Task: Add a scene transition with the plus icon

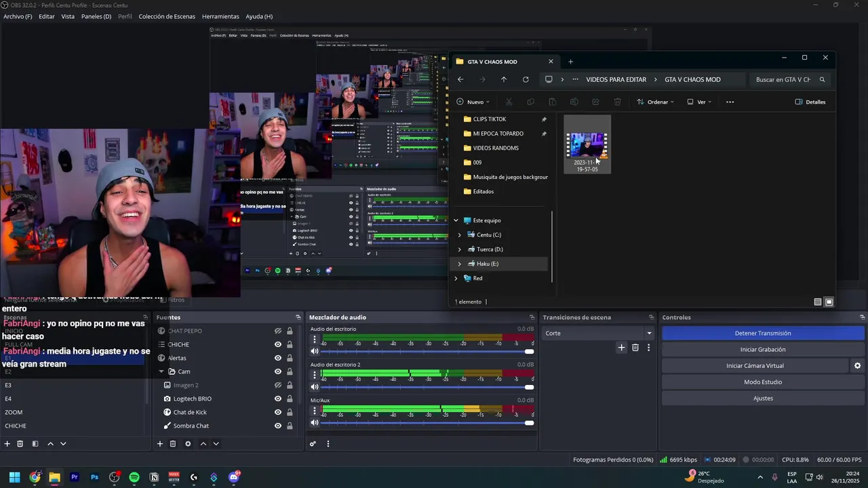Action: (621, 348)
